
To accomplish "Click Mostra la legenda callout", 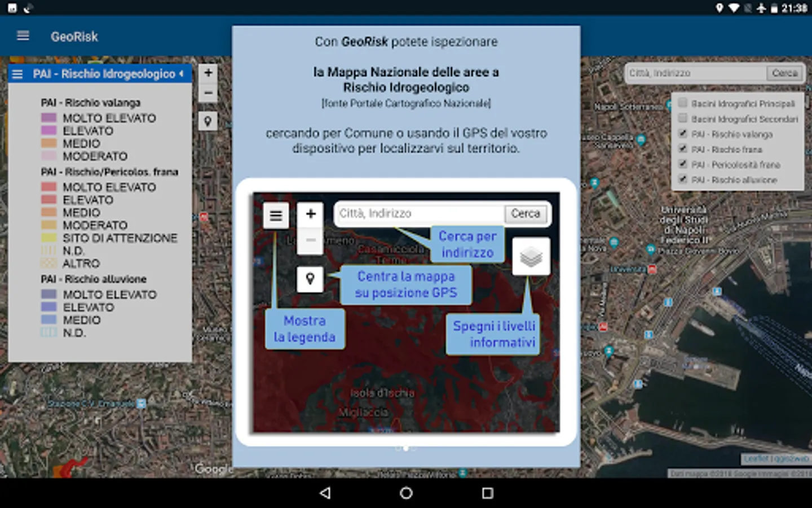I will click(305, 329).
